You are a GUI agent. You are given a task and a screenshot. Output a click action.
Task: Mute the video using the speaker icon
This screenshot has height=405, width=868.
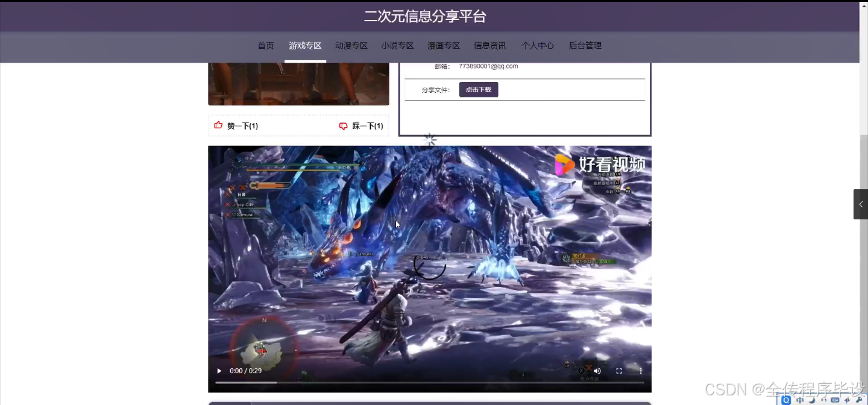click(x=597, y=371)
